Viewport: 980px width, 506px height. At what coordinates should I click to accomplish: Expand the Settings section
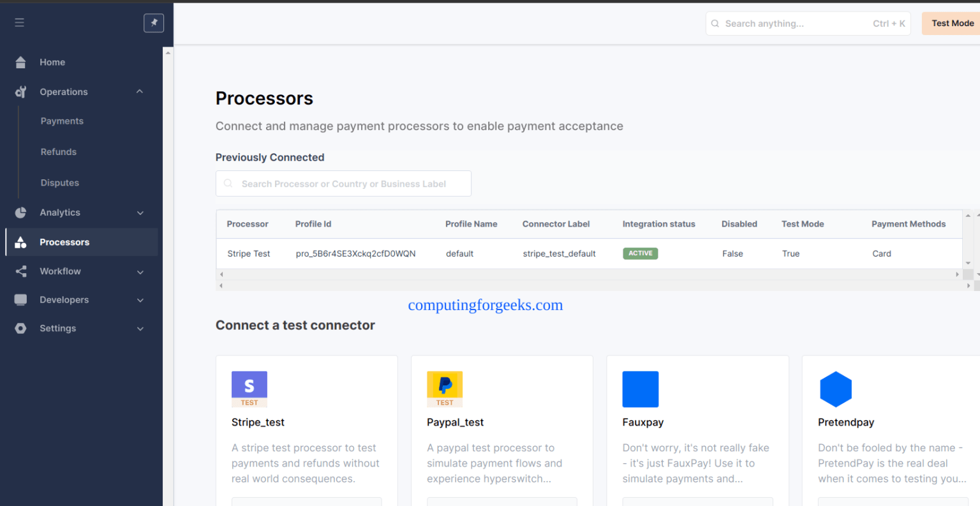coord(139,328)
